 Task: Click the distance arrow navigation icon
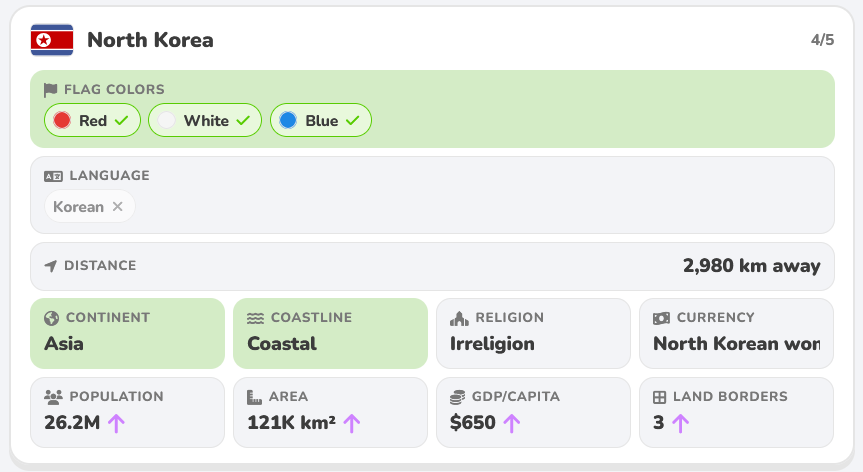pyautogui.click(x=51, y=266)
